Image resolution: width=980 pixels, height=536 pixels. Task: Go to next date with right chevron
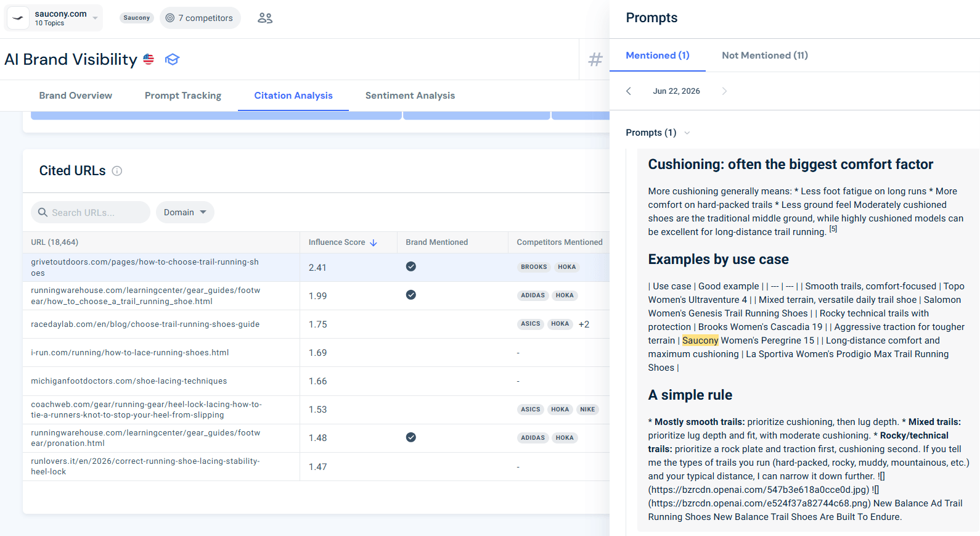[x=724, y=91]
